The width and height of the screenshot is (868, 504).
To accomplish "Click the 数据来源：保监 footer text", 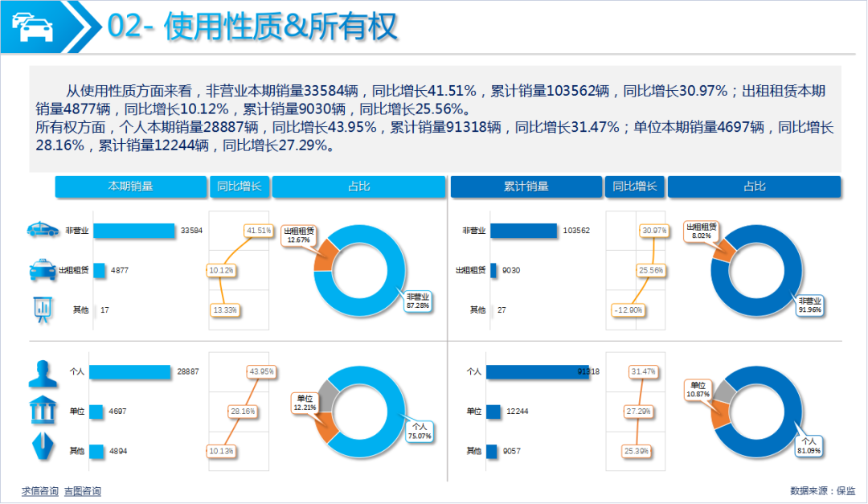I will (823, 490).
